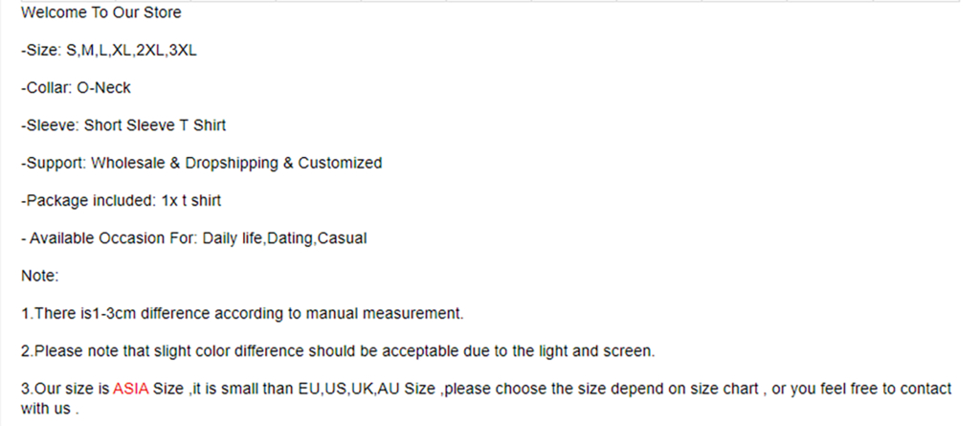The height and width of the screenshot is (426, 980).
Task: Click the word "Dropshipping"
Action: (232, 164)
